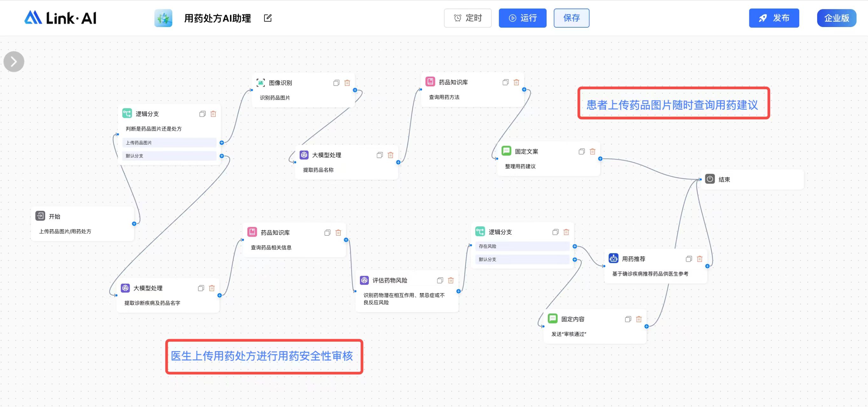
Task: Delete the 药品知识库 查询用药方法 node
Action: pos(516,82)
